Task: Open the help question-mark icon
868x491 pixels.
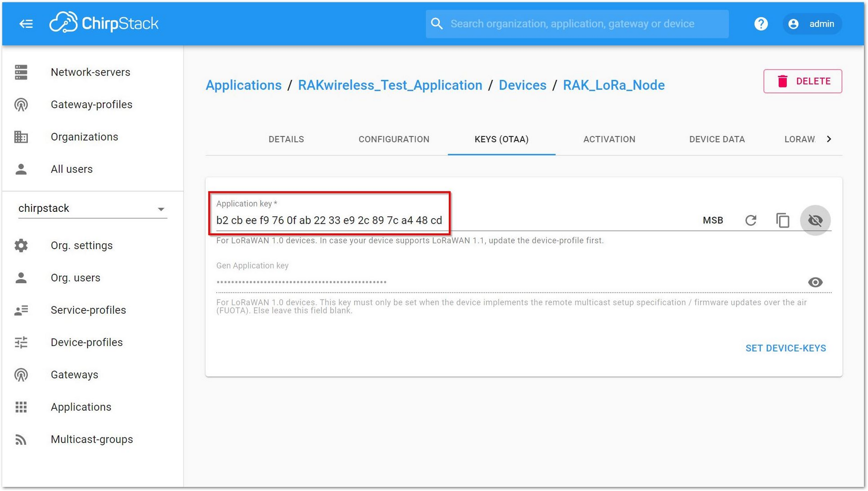Action: coord(761,24)
